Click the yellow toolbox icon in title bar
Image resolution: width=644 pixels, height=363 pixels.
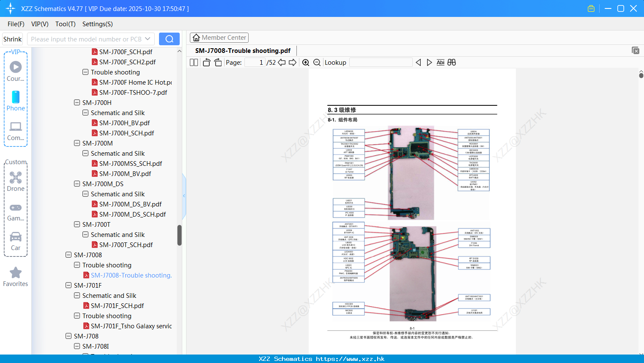[x=591, y=8]
